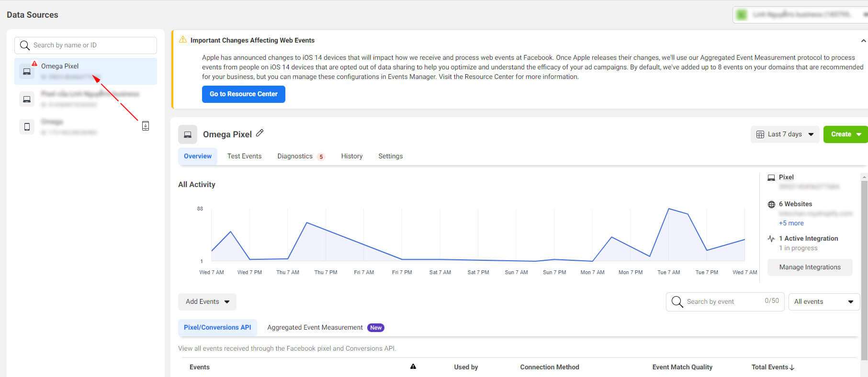Click the Search by name or ID field
This screenshot has width=868, height=377.
pos(86,45)
